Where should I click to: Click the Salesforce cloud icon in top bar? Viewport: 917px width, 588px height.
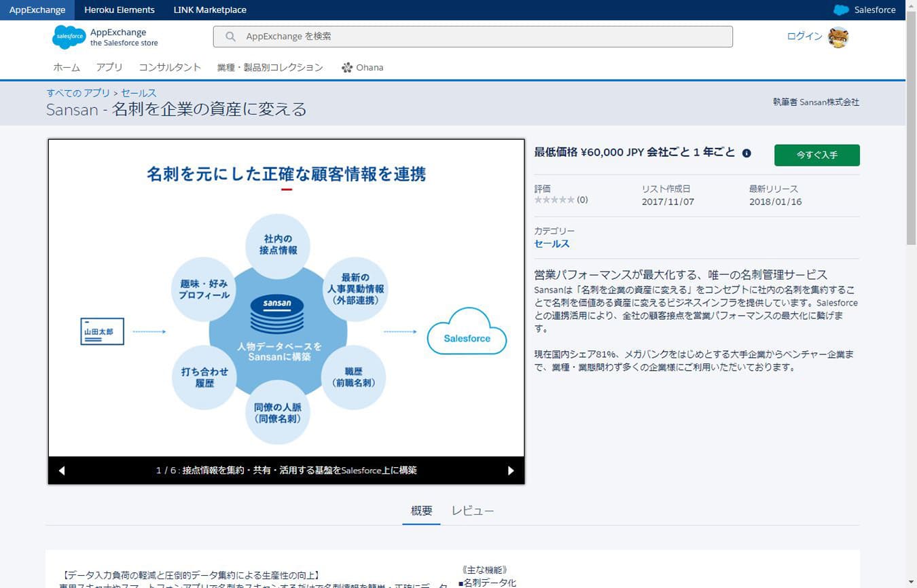(841, 10)
